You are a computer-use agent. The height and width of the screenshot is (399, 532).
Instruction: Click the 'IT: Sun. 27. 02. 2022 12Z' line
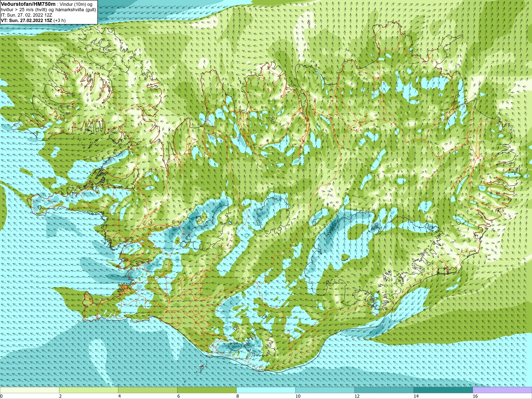click(x=26, y=15)
